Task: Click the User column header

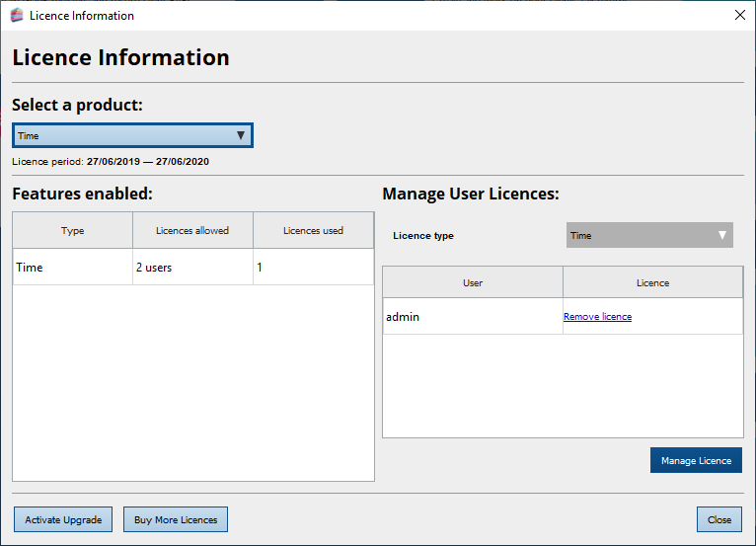Action: pyautogui.click(x=473, y=283)
